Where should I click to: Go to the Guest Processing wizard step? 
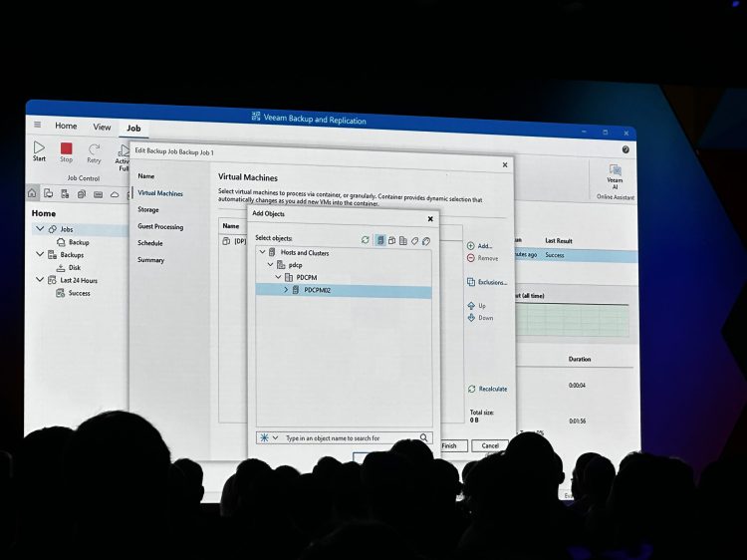pos(160,226)
